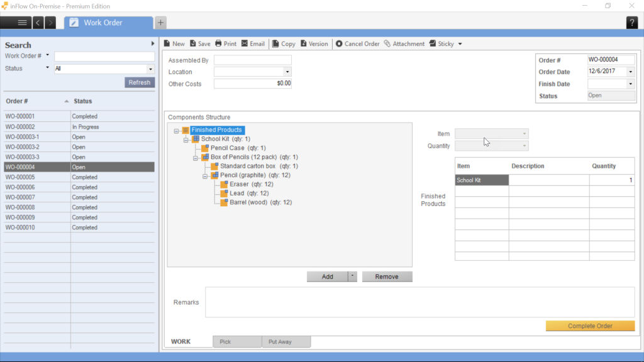The width and height of the screenshot is (644, 362).
Task: Select Finished Products tree item
Action: tap(216, 129)
